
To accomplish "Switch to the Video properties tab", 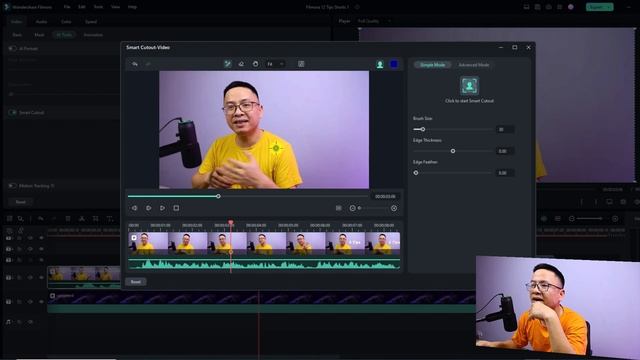I will [17, 22].
